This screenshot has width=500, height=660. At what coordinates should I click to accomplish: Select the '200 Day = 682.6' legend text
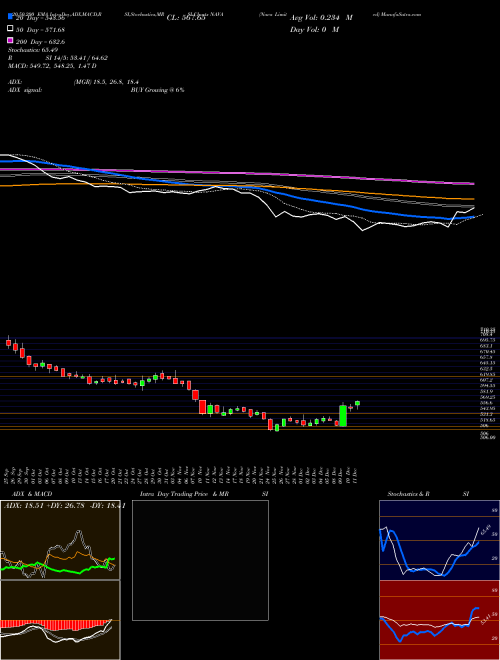(40, 41)
